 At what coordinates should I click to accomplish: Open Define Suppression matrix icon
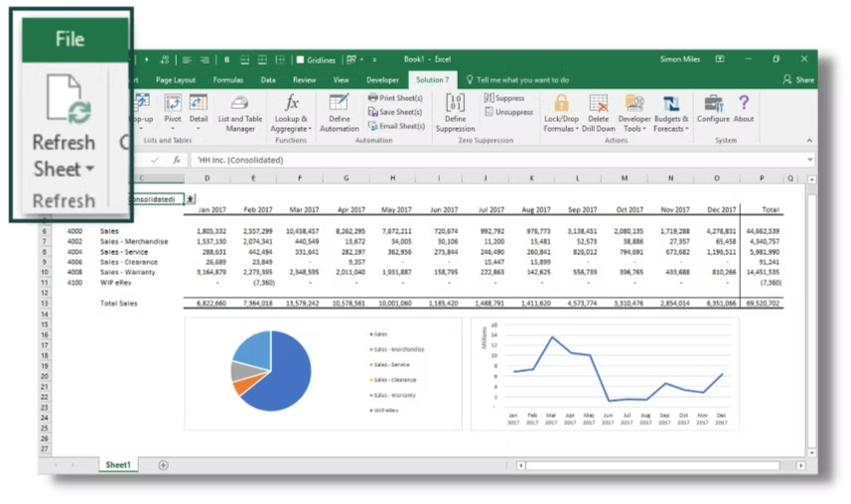(455, 102)
